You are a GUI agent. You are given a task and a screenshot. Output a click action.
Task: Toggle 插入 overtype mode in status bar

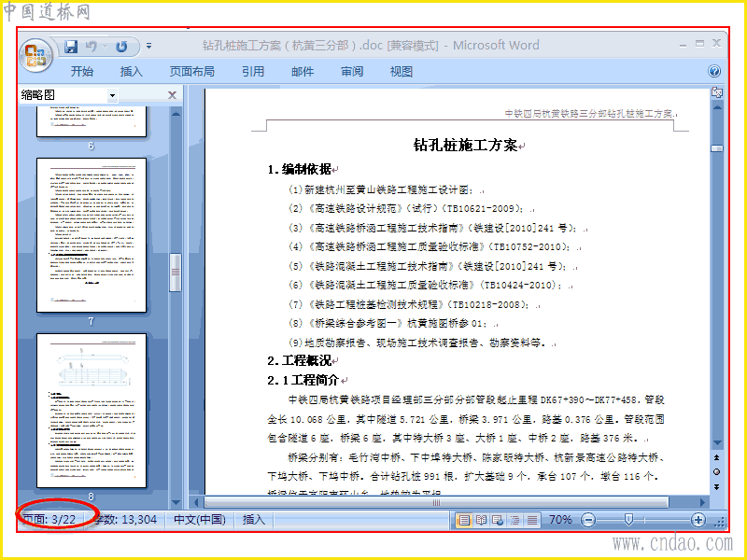click(x=253, y=519)
